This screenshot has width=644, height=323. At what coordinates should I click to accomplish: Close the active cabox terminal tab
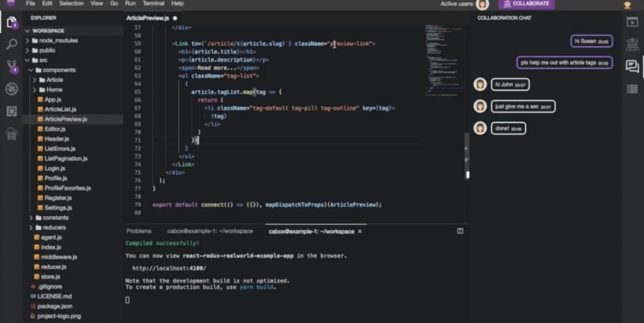coord(360,231)
